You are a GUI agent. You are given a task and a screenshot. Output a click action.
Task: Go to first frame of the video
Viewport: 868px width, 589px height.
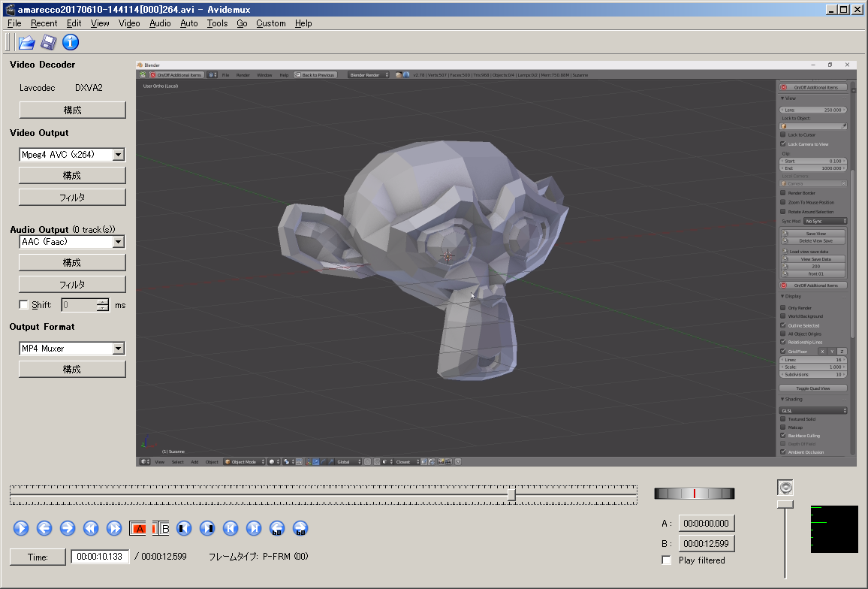pos(231,529)
